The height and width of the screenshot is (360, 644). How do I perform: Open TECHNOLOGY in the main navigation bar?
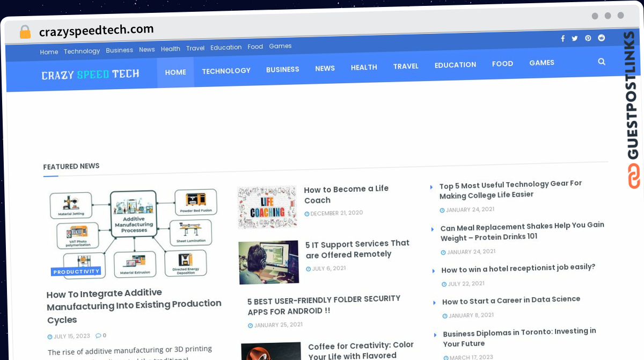coord(226,70)
